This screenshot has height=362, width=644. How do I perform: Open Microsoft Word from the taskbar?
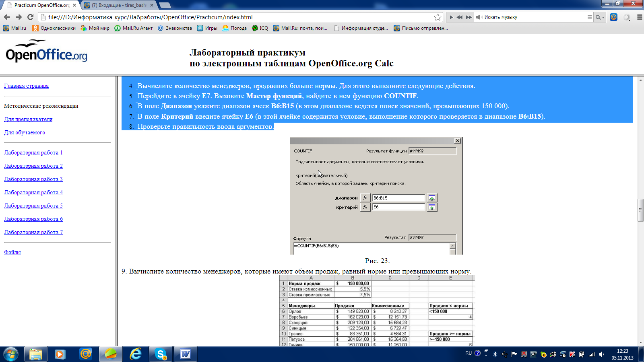tap(186, 354)
